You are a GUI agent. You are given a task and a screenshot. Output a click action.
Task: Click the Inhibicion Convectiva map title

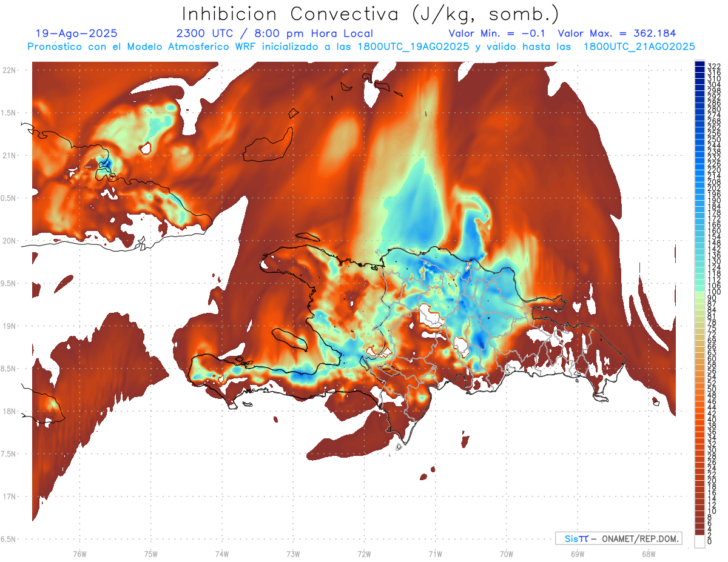[371, 13]
